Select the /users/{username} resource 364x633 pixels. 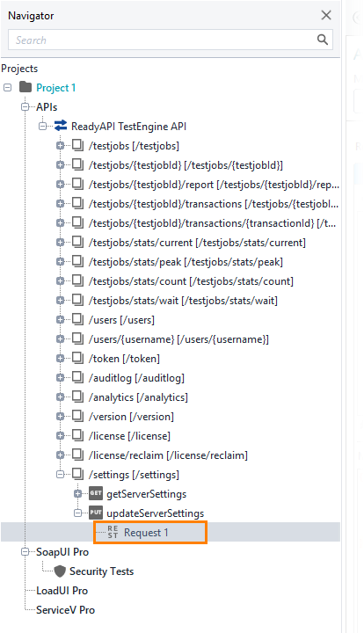click(x=178, y=339)
